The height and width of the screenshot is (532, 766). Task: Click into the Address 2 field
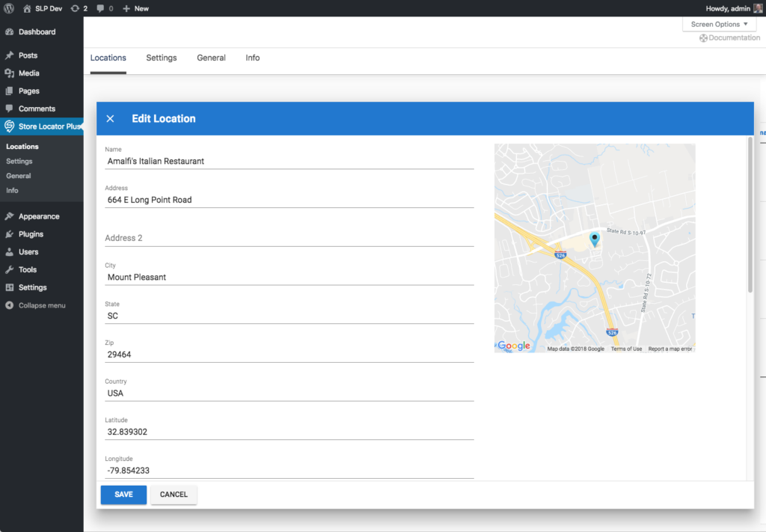[x=289, y=238]
